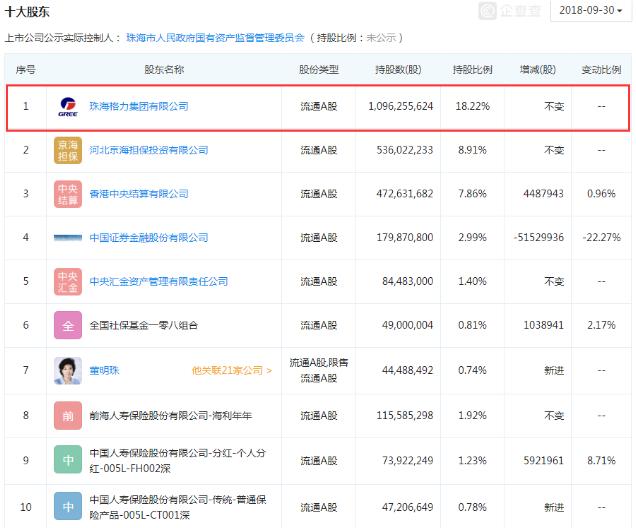Select the -22.27% change ratio
The width and height of the screenshot is (636, 528).
click(601, 237)
